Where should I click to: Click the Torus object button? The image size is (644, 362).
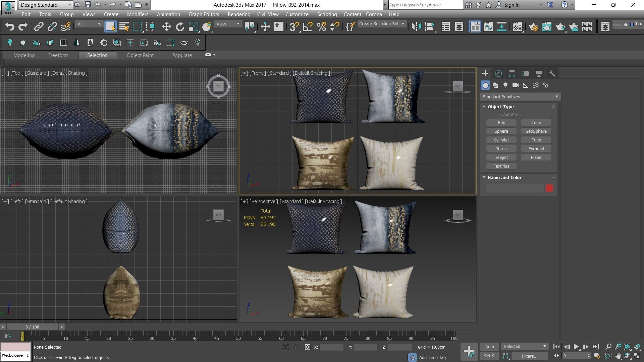[x=501, y=149]
